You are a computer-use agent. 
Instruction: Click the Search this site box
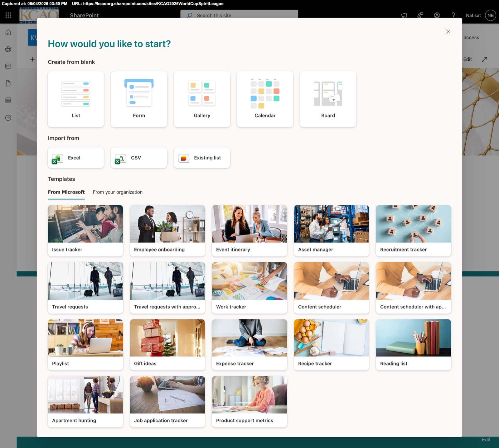239,15
